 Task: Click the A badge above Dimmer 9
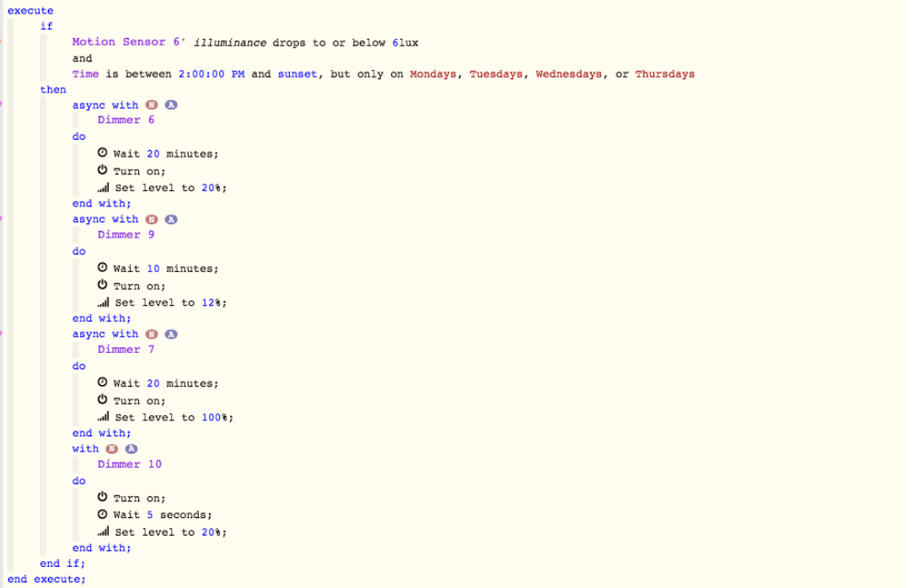tap(171, 220)
